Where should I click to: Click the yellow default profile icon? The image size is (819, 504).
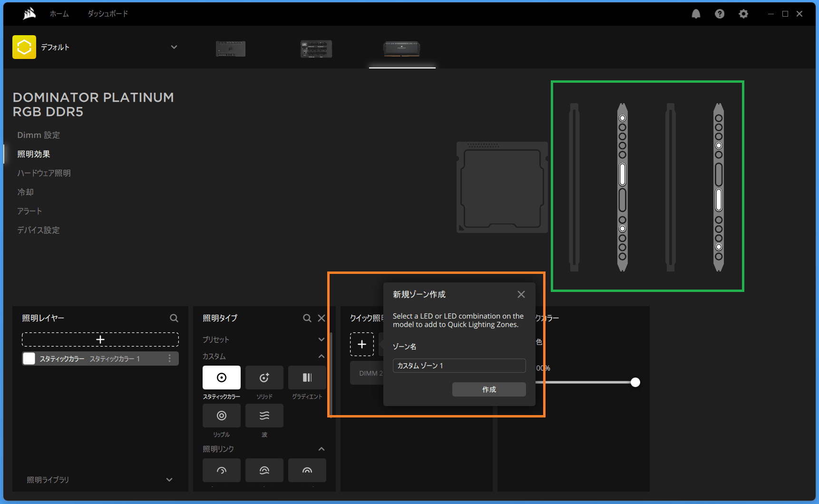click(24, 47)
